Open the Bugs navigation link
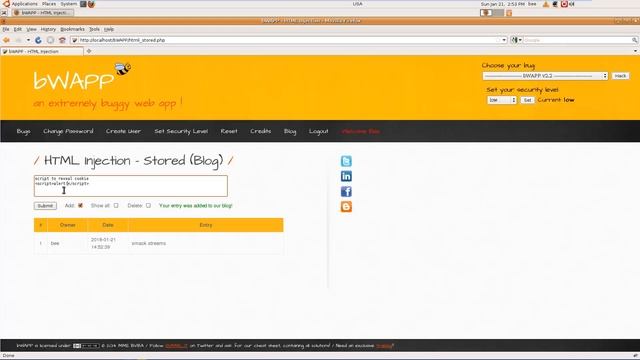 click(x=23, y=131)
